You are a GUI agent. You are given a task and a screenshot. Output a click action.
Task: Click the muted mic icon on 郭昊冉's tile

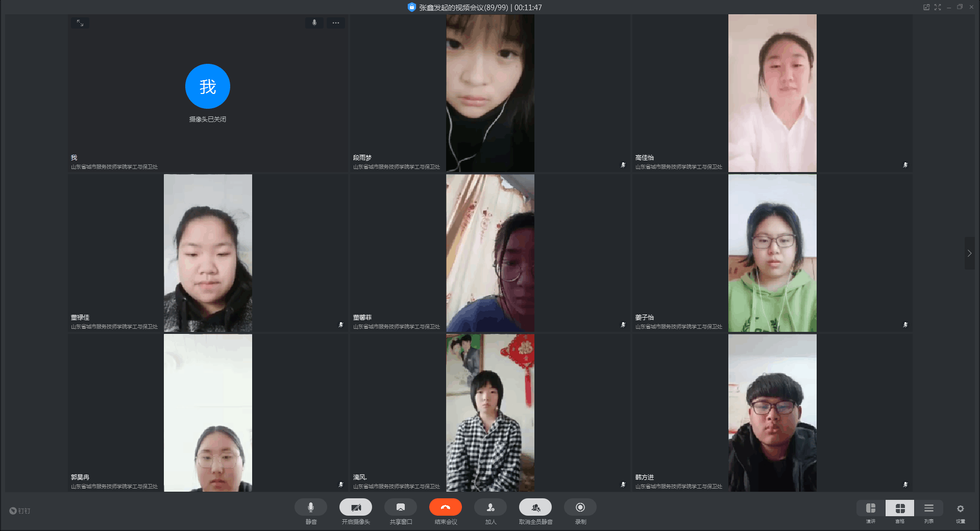341,485
